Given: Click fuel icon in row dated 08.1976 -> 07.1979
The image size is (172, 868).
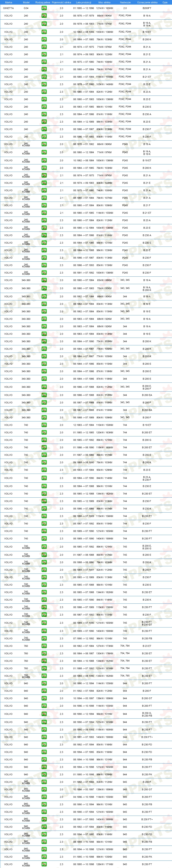Looking at the screenshot, I should (x=44, y=15).
